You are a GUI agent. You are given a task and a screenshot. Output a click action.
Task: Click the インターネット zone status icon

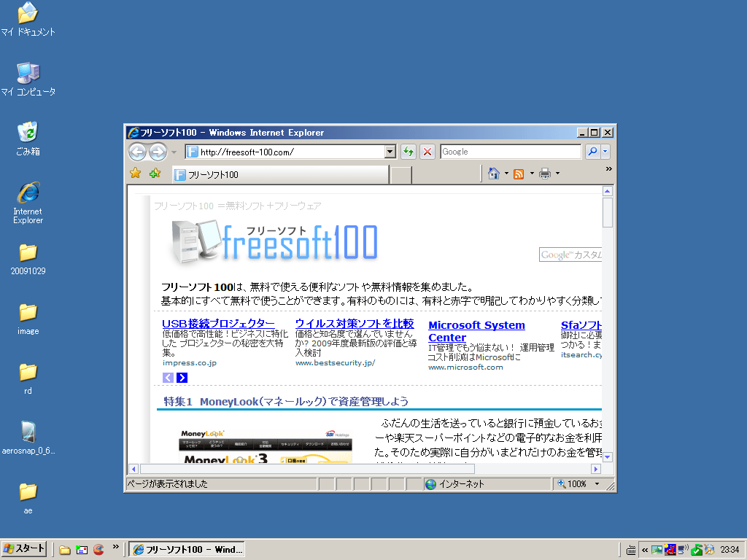coord(430,484)
